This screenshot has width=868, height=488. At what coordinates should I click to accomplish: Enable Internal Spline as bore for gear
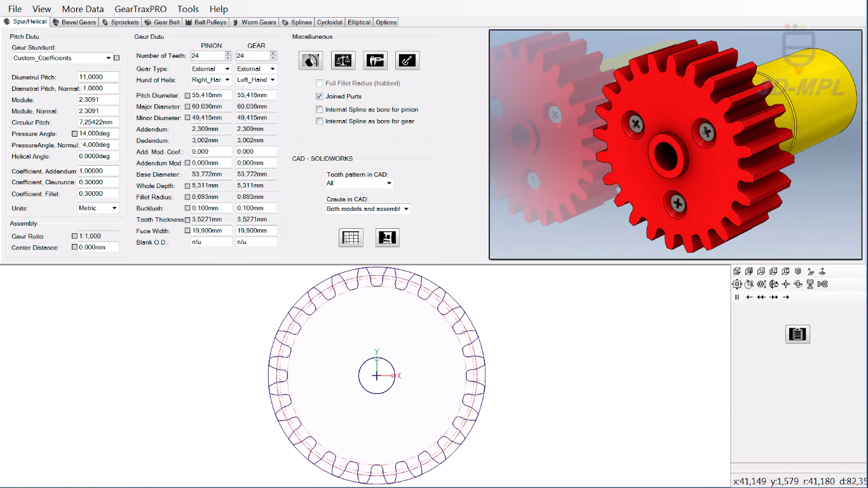[320, 121]
